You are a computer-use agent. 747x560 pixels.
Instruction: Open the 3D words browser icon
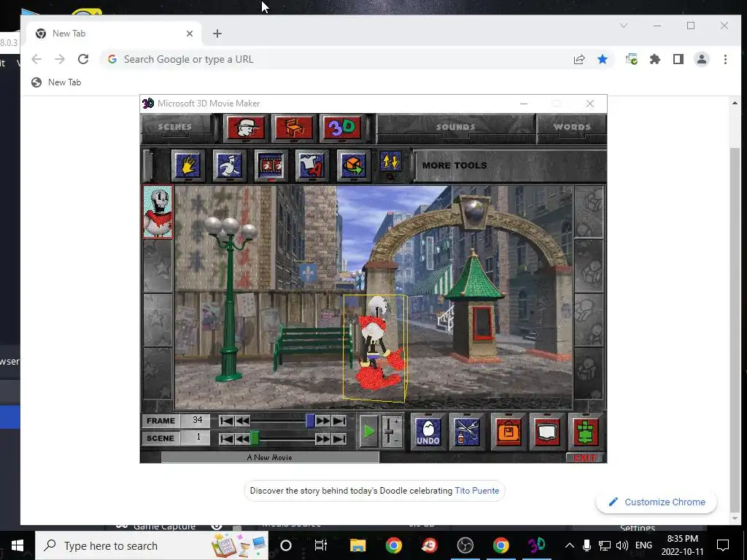[x=342, y=128]
